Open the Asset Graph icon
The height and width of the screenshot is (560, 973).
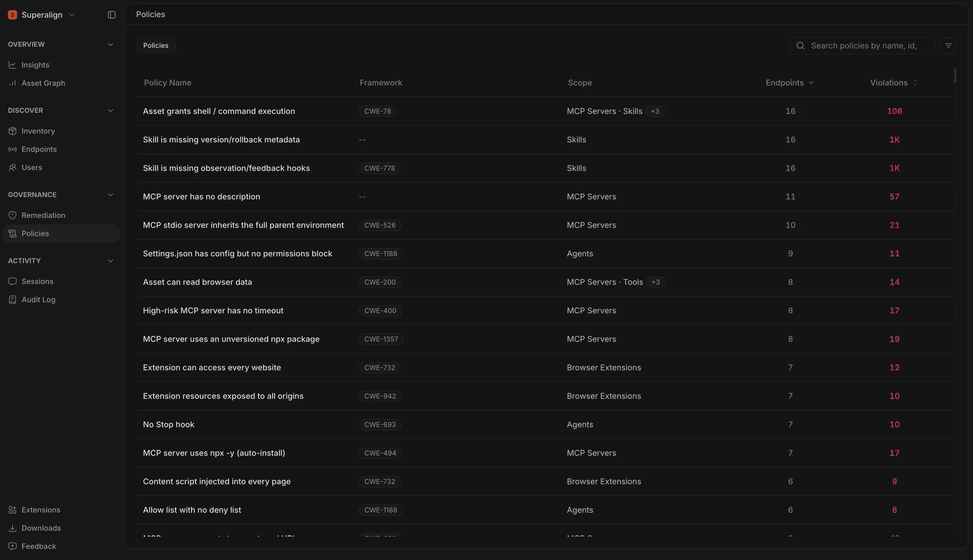pos(13,83)
